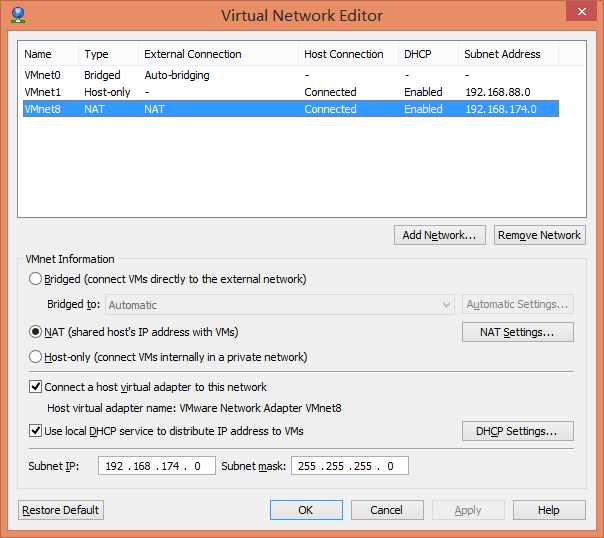Click VMnet1's Enabled DHCP cell
The width and height of the screenshot is (604, 538).
pyautogui.click(x=423, y=92)
